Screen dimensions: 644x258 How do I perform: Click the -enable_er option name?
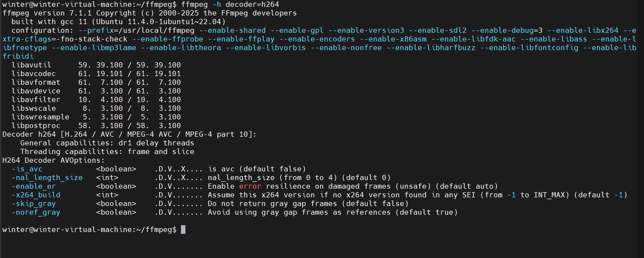point(34,186)
